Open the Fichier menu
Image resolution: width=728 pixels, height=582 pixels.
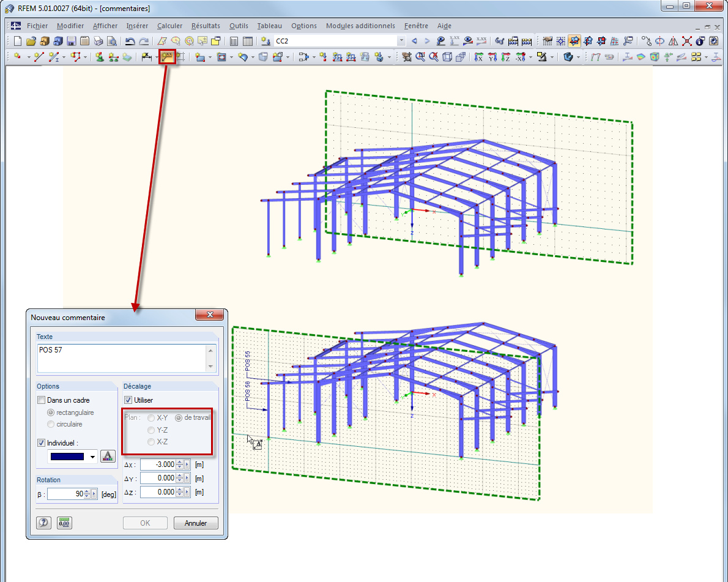37,26
